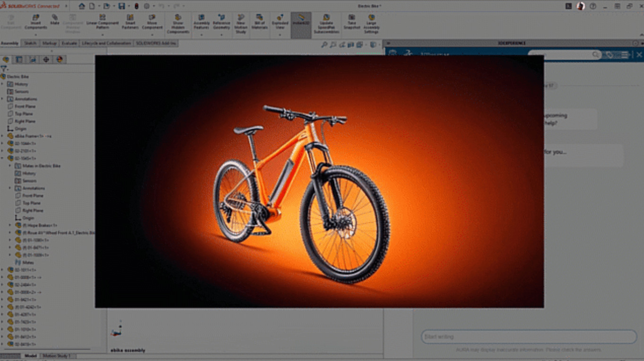The width and height of the screenshot is (644, 361).
Task: Switch to the Motion Study 1 tab
Action: coord(56,356)
